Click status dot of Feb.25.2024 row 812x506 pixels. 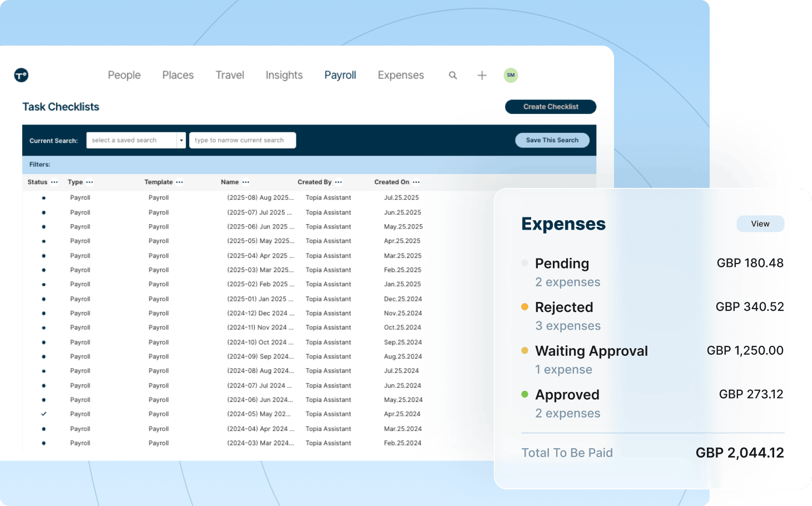pos(44,443)
